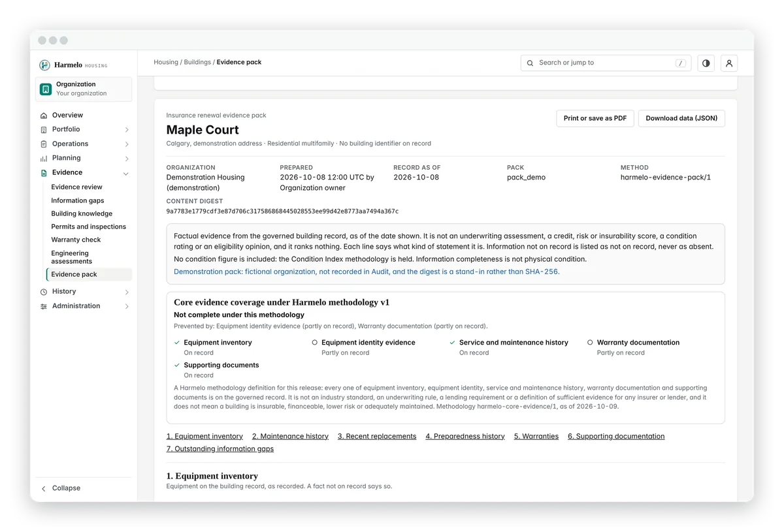This screenshot has height=532, width=784.
Task: Open the user account profile icon
Action: click(x=729, y=63)
